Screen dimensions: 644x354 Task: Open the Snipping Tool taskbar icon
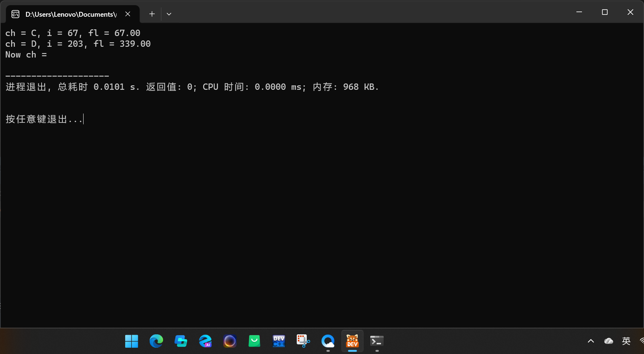coord(303,341)
